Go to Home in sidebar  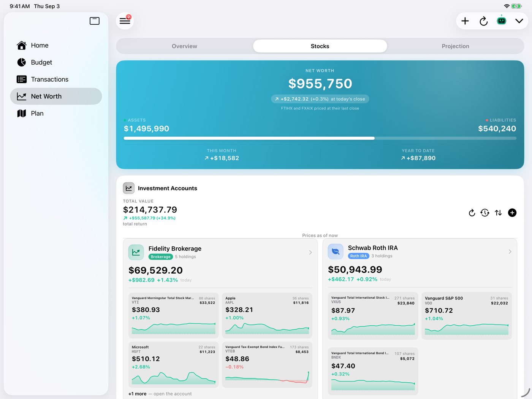pos(56,45)
